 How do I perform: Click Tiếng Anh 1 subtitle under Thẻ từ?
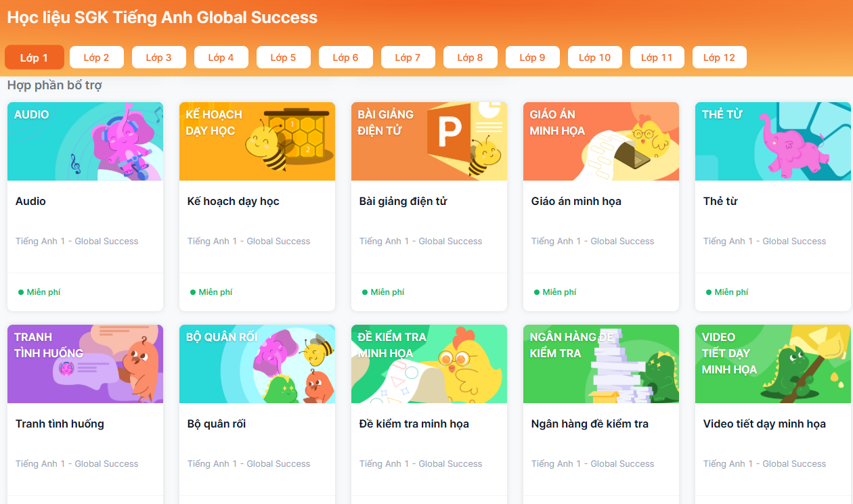pyautogui.click(x=764, y=242)
